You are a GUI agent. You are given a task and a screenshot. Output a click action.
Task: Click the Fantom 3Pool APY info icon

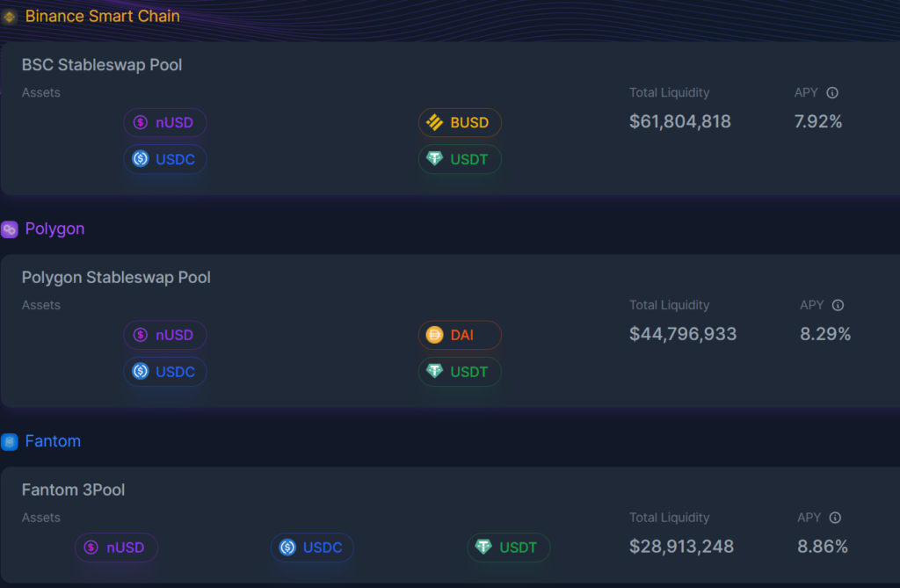click(x=835, y=518)
